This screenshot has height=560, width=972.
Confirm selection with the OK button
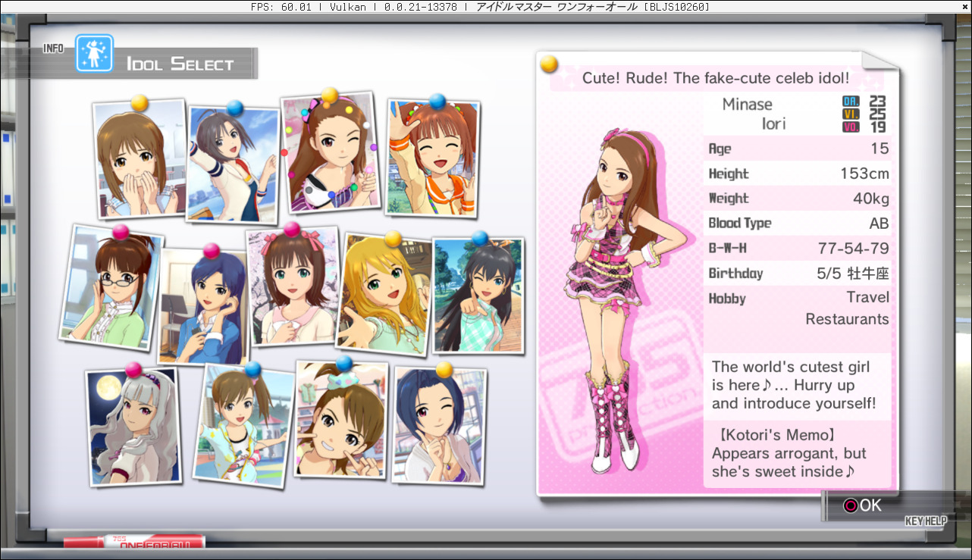[863, 505]
